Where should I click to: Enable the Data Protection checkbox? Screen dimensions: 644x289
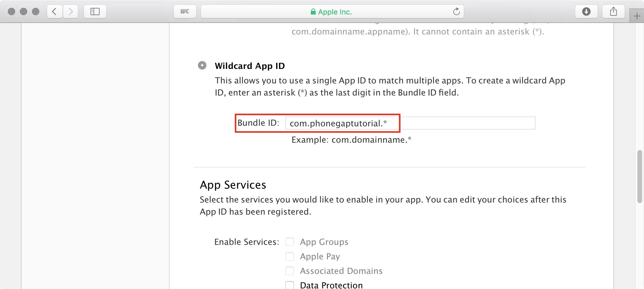(x=290, y=285)
